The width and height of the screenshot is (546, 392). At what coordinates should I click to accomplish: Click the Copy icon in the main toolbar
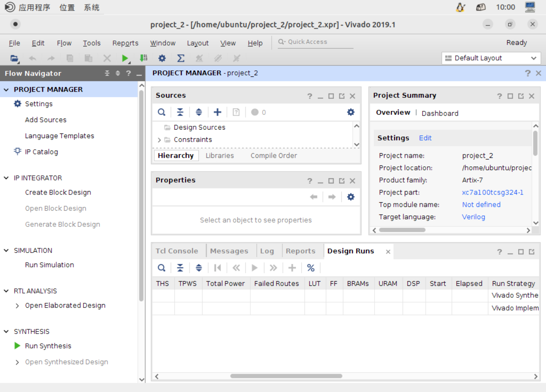point(70,58)
